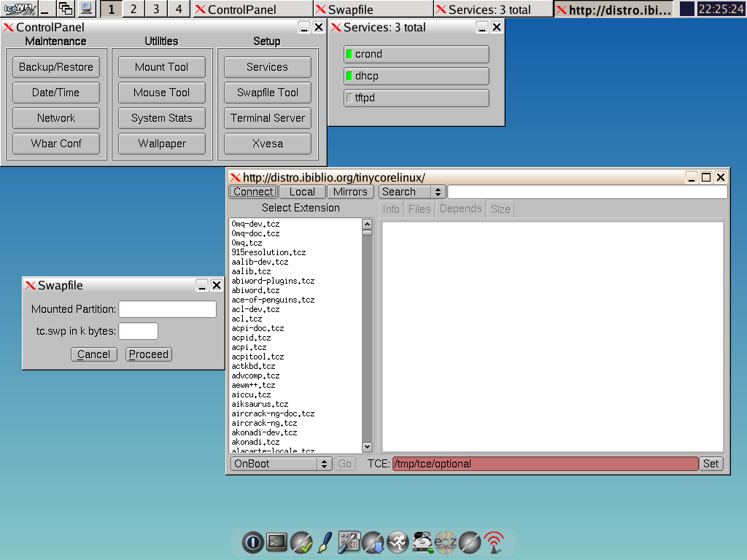Cancel the Swapfile dialog
The image size is (747, 560).
(x=94, y=354)
